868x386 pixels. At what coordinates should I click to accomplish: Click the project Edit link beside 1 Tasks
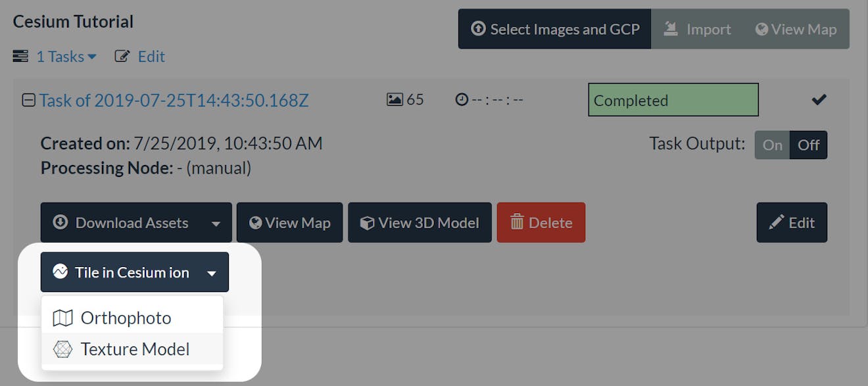pos(151,57)
